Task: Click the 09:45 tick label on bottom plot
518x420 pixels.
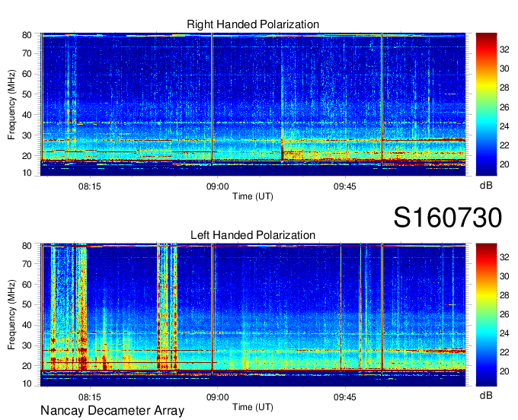Action: (344, 397)
